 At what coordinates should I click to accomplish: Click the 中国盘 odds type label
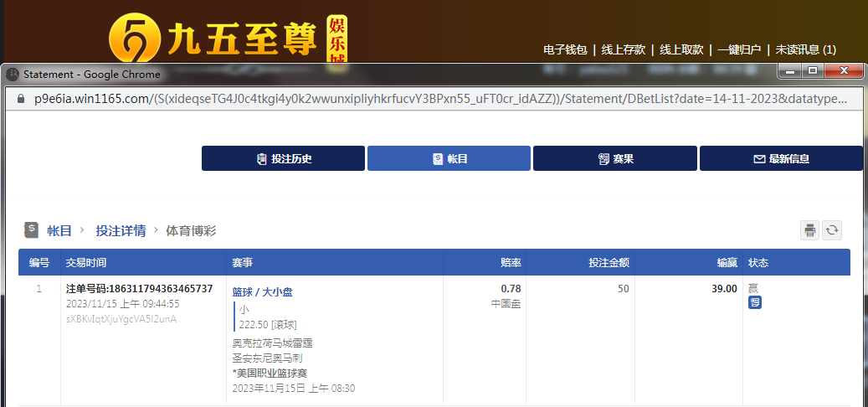506,304
